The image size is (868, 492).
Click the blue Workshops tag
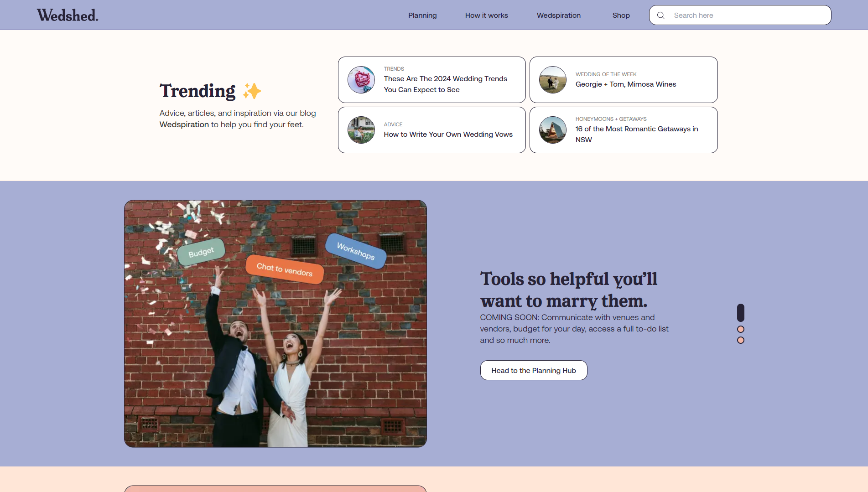click(x=356, y=251)
